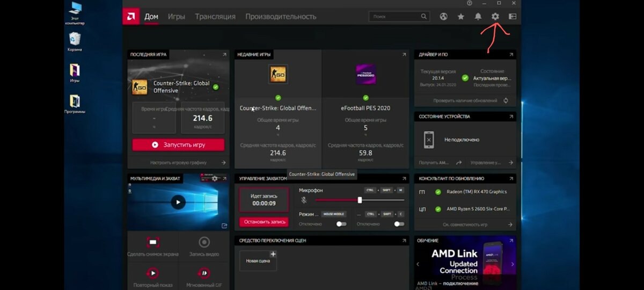
Task: Expand Недавние игры panel arrow
Action: click(404, 54)
